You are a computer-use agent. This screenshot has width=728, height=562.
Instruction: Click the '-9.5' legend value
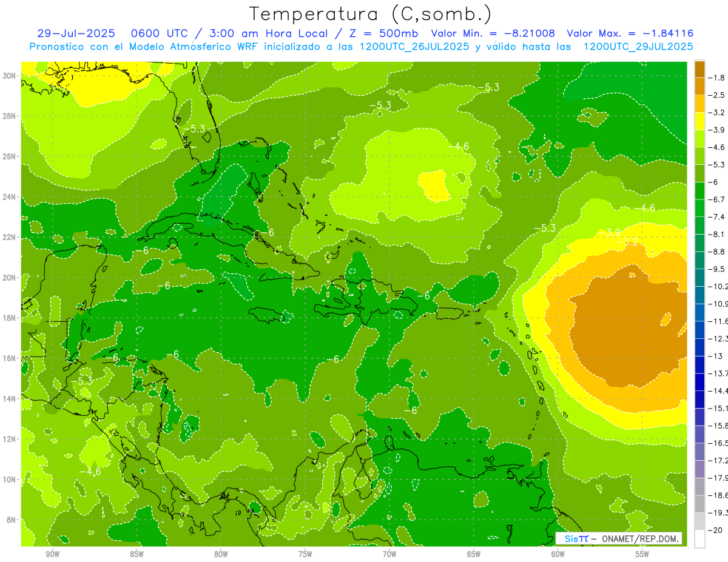(716, 269)
